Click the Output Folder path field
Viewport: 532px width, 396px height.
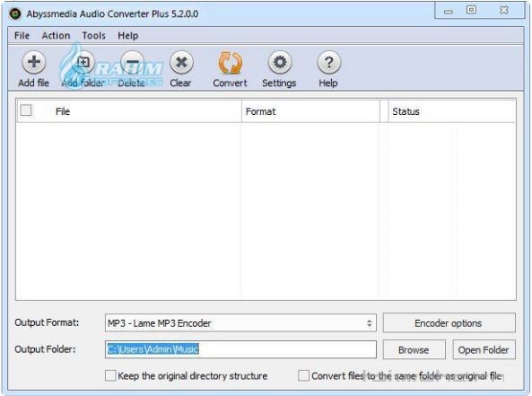(240, 349)
